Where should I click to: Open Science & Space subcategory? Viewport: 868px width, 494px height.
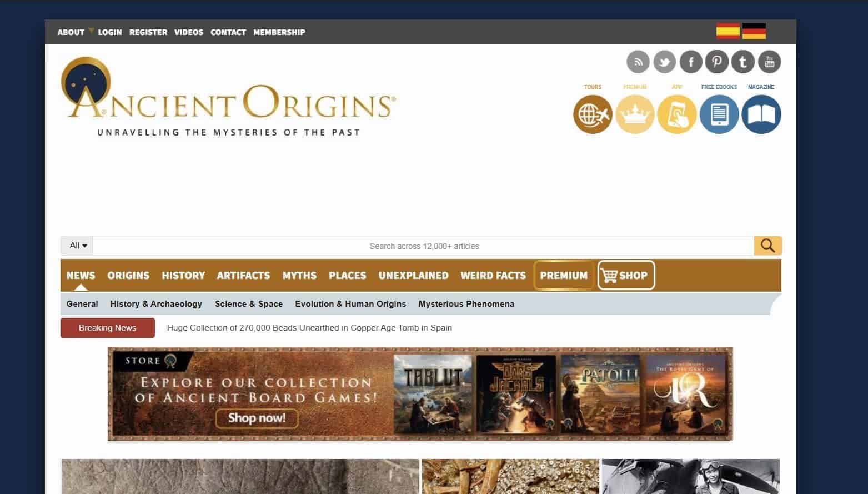[249, 304]
